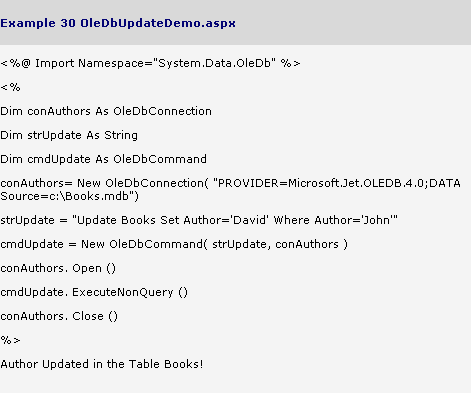Click the Author Updated in the Table Books! text
471x393 pixels.
(x=102, y=364)
